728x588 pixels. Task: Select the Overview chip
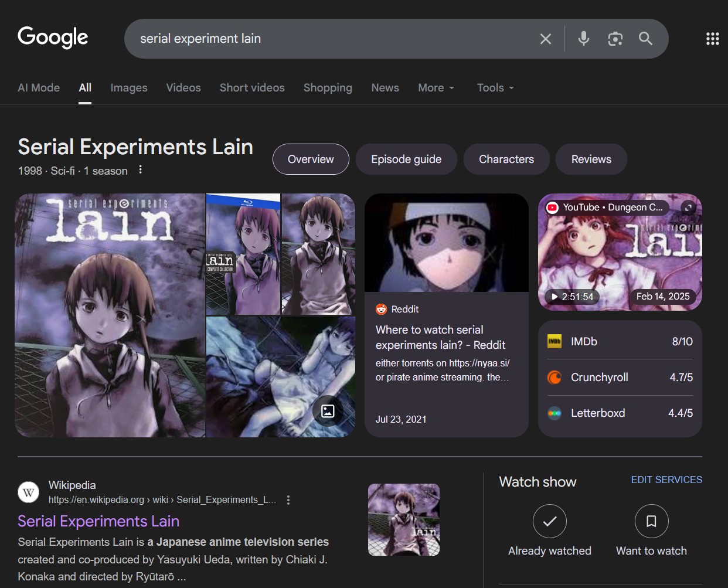[311, 159]
